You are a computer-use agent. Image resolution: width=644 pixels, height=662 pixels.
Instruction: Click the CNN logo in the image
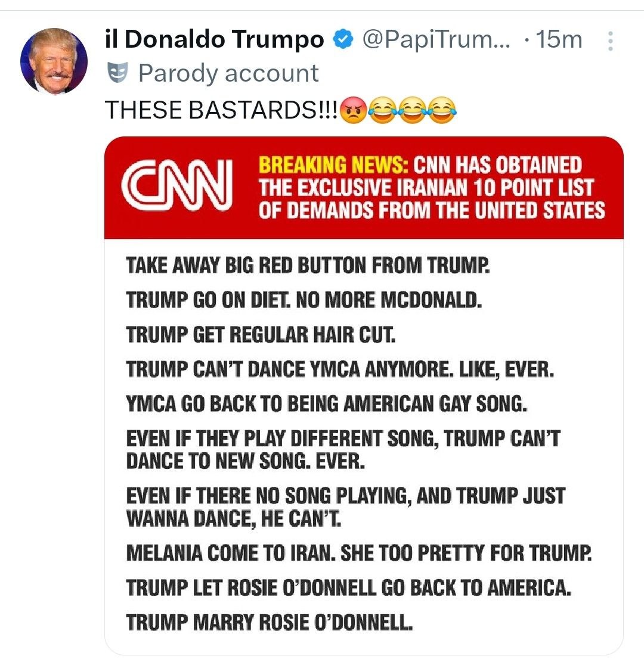click(176, 187)
